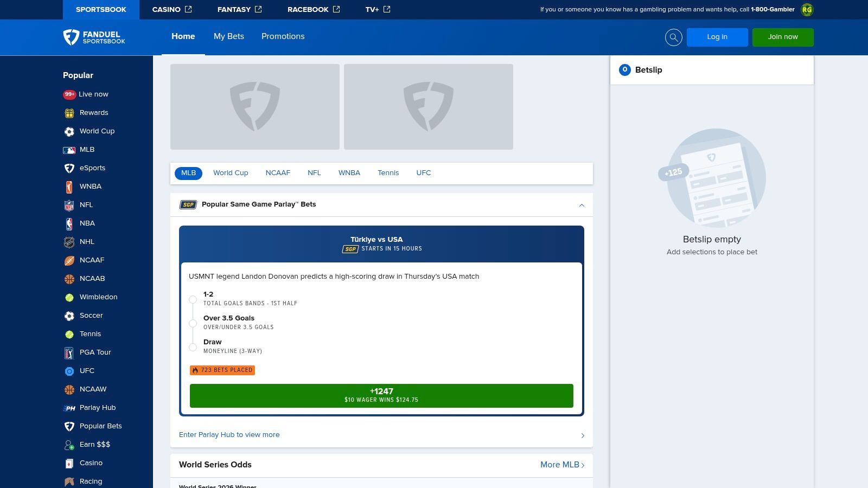Click the Soccer ball icon

coord(69,316)
